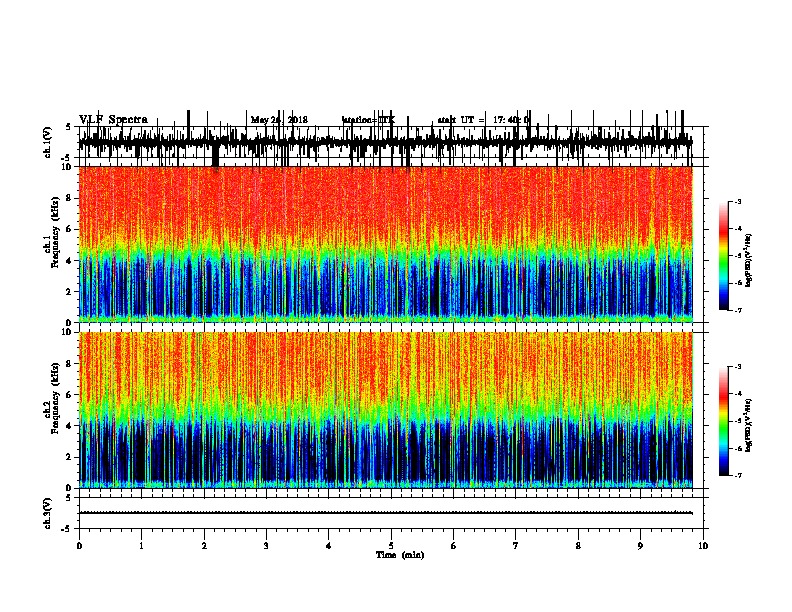This screenshot has width=792, height=612.
Task: Click the flat ch.3 voltage trace
Action: pyautogui.click(x=386, y=513)
